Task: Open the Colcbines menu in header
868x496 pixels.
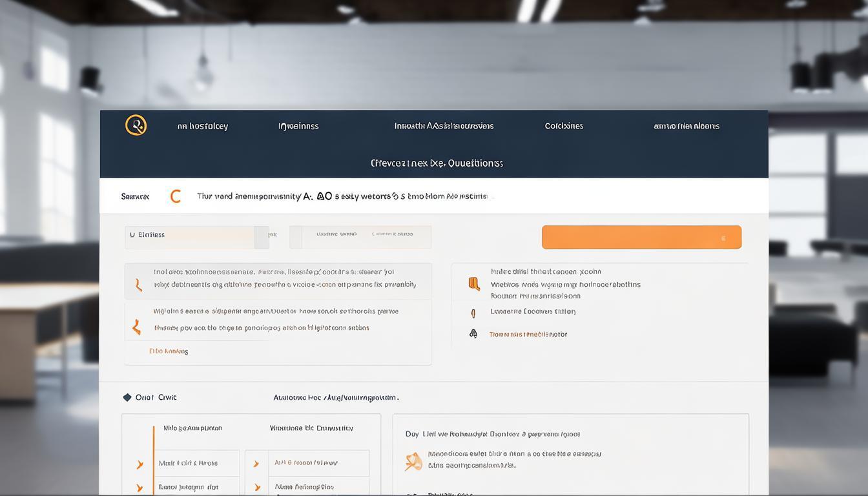Action: click(564, 127)
